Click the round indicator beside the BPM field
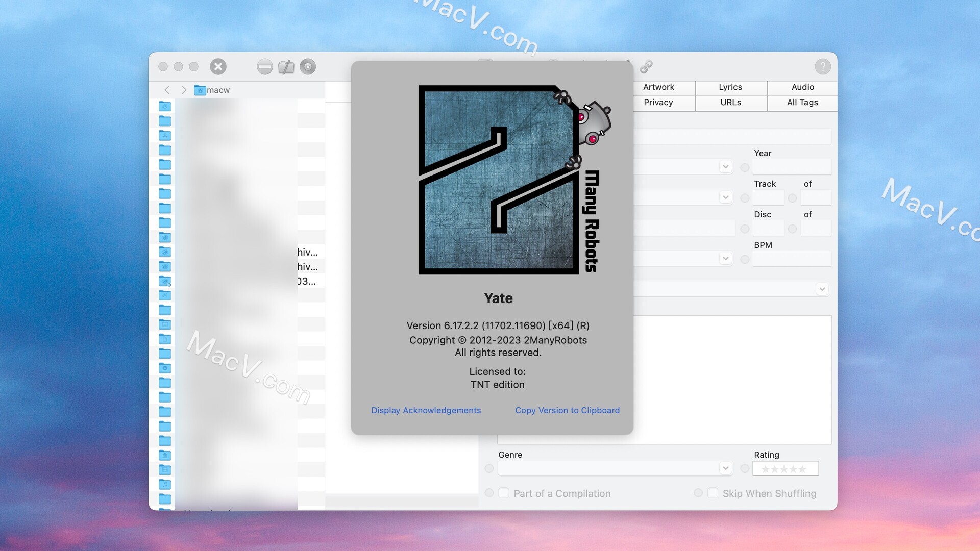This screenshot has height=551, width=980. [x=745, y=259]
